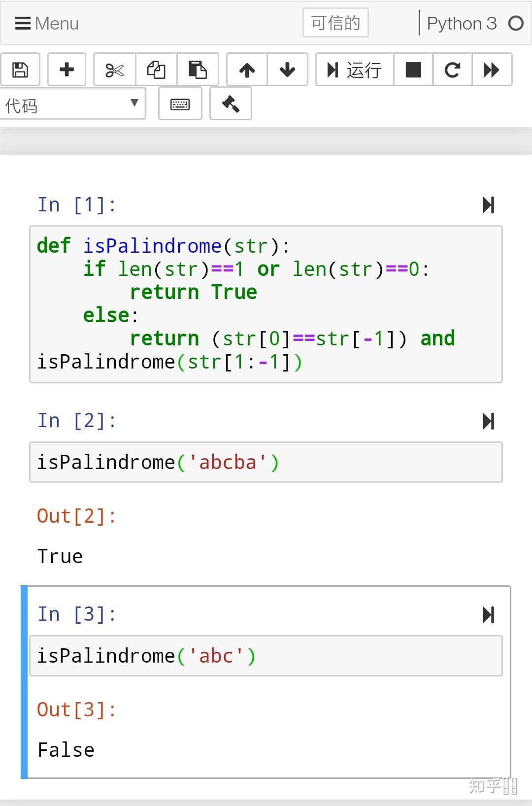This screenshot has width=532, height=806.
Task: Paste cells below with clipboard icon
Action: pos(198,69)
